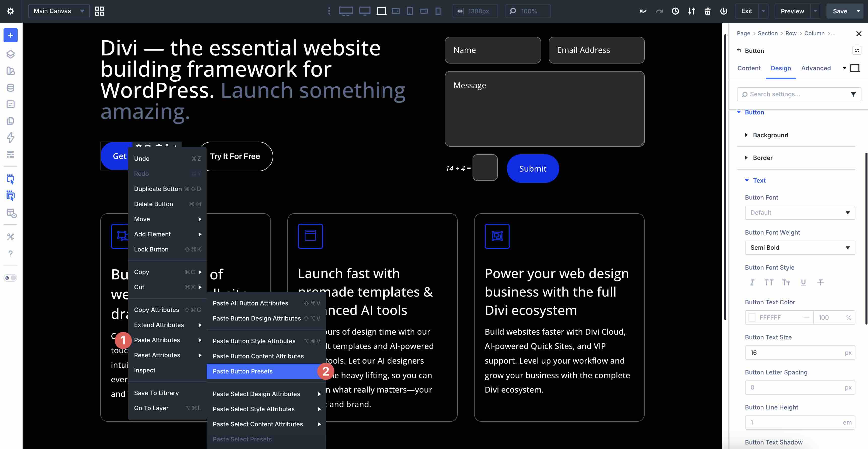Open the Main Canvas dropdown
Image resolution: width=868 pixels, height=449 pixels.
point(59,11)
